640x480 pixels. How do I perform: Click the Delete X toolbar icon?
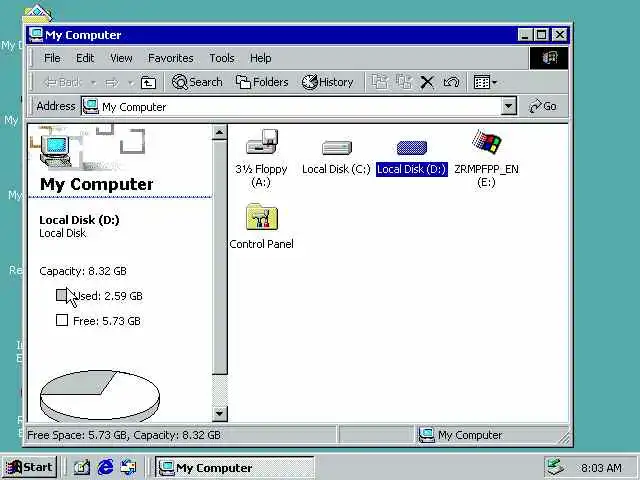click(427, 82)
